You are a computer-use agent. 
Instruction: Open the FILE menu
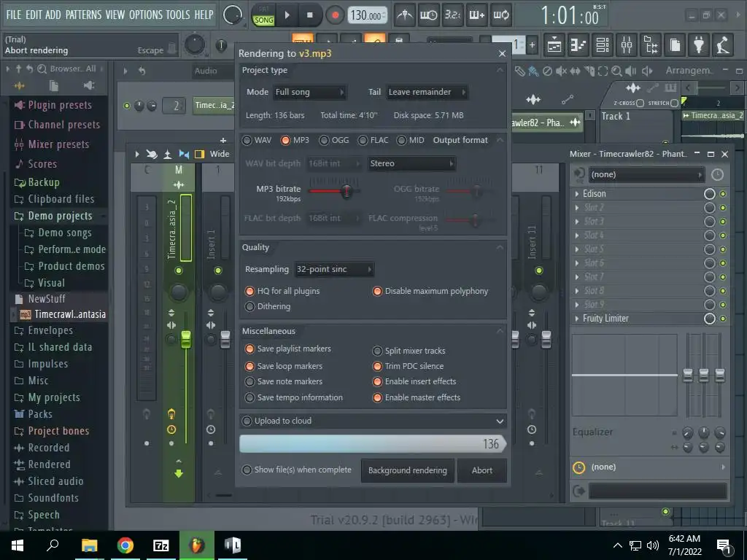(x=14, y=15)
